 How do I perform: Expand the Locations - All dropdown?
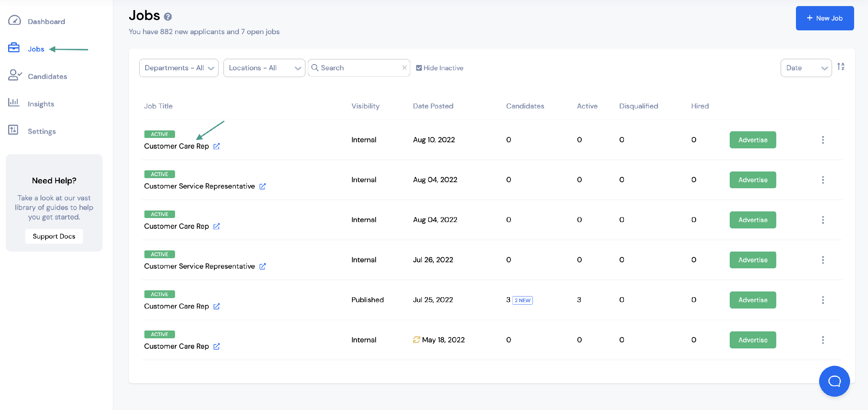tap(264, 68)
